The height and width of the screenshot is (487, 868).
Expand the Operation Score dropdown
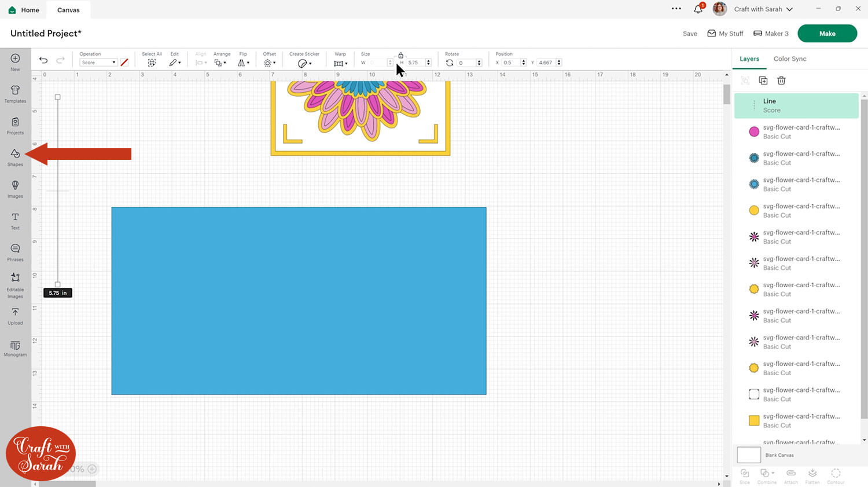[x=98, y=63]
